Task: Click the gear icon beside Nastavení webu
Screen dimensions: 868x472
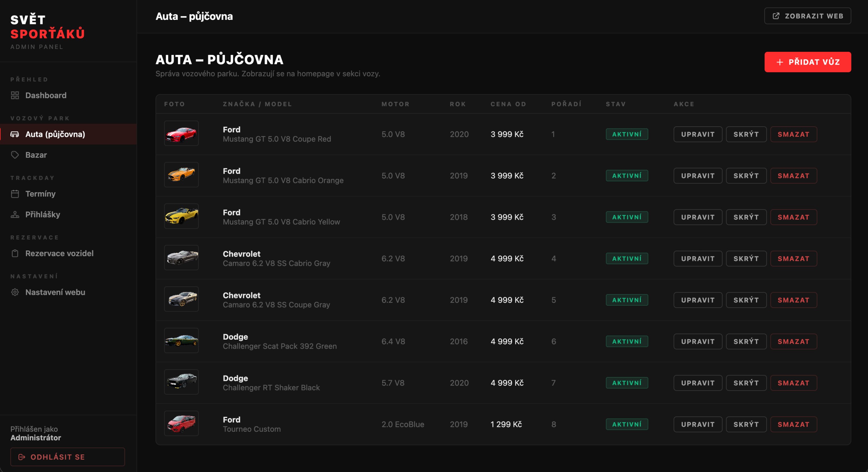Action: pyautogui.click(x=15, y=292)
